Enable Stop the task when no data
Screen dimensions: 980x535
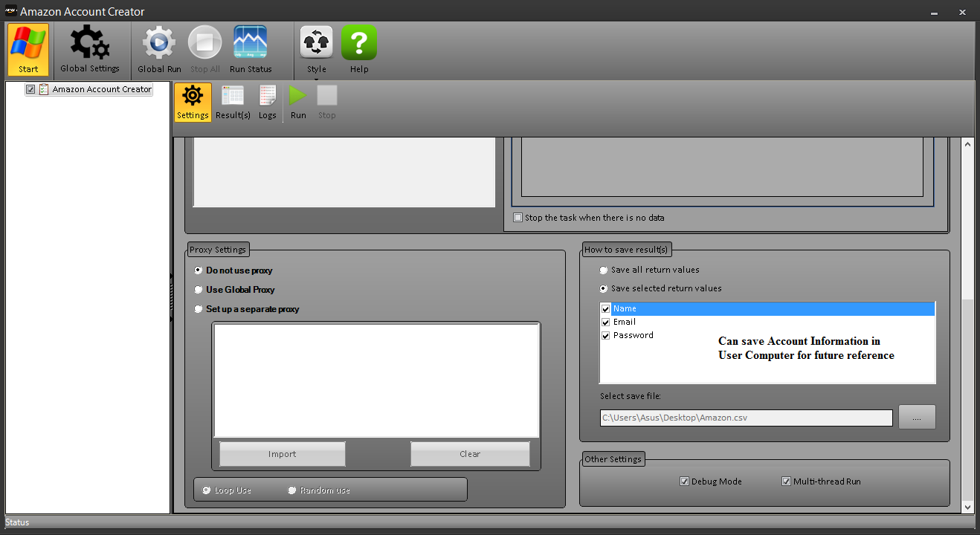(x=518, y=218)
